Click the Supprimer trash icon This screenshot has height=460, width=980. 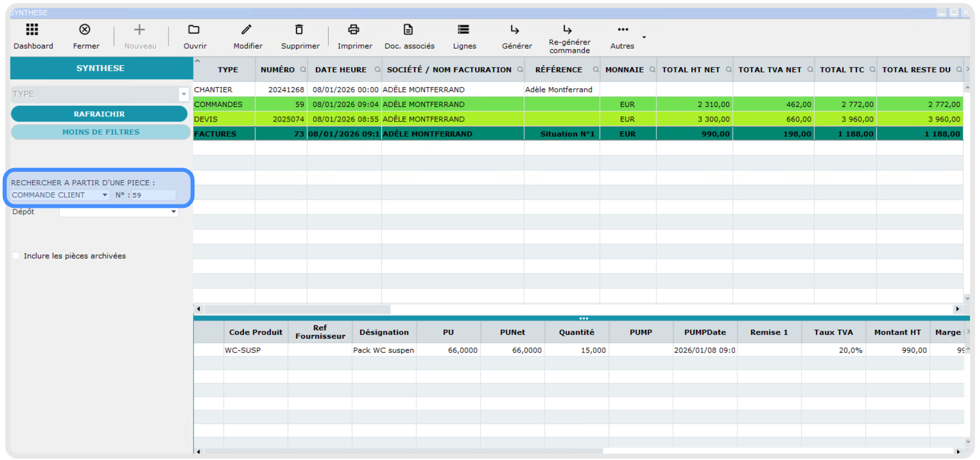pos(299,30)
